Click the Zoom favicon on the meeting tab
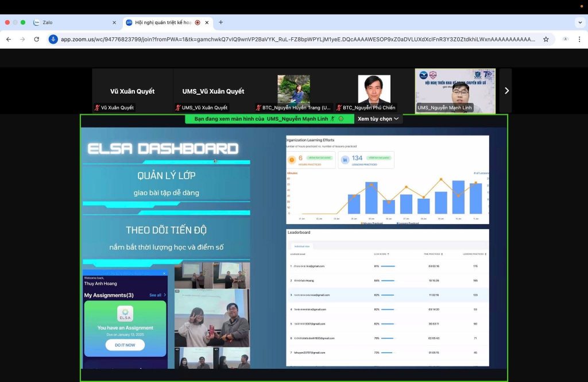The height and width of the screenshot is (382, 588). click(129, 22)
